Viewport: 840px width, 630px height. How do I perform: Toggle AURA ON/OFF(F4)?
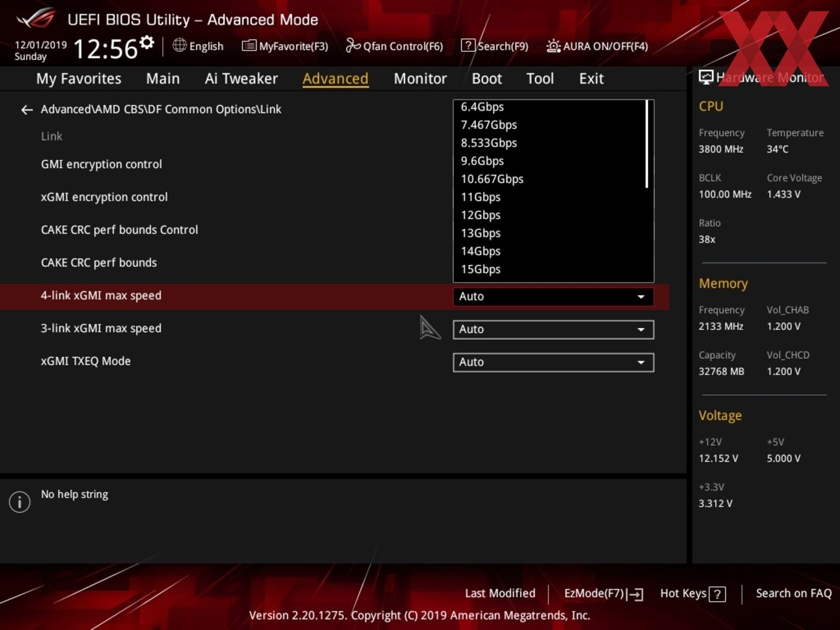coord(605,46)
